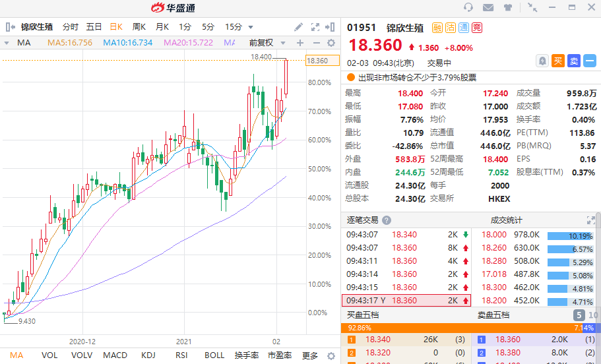Collapse the right quote panel
The image size is (601, 364).
click(x=330, y=27)
